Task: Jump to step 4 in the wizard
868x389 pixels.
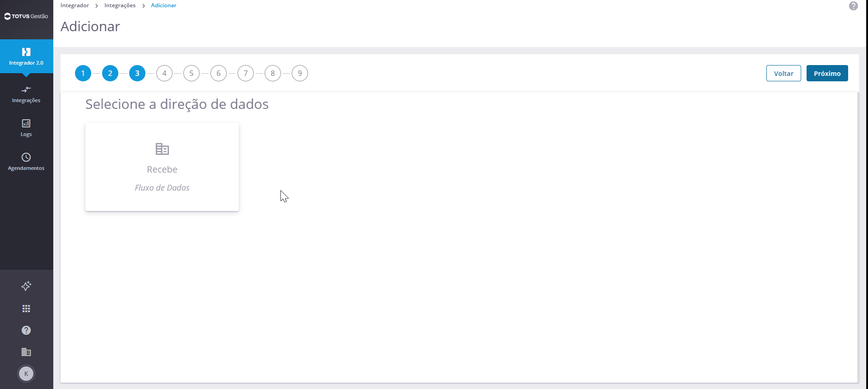Action: [164, 73]
